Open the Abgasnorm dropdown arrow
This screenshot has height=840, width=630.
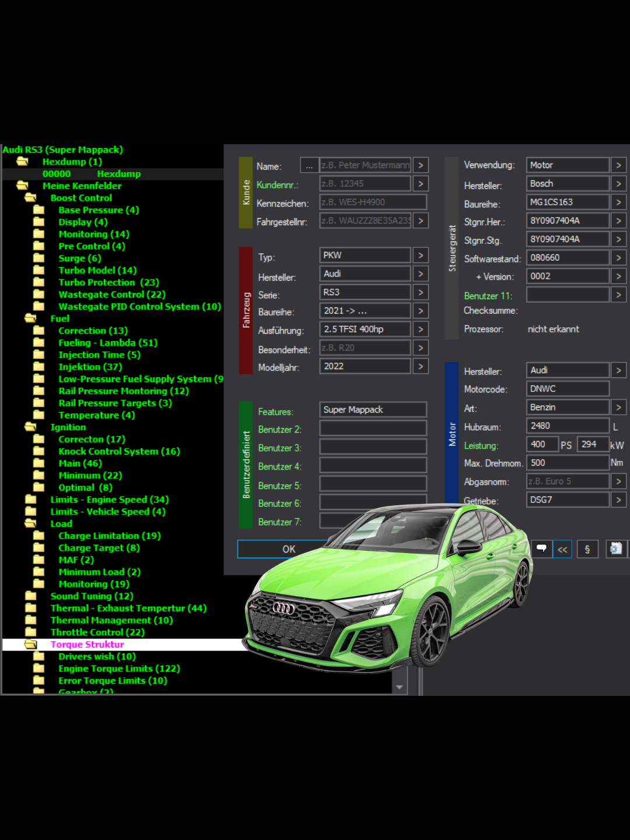pyautogui.click(x=618, y=481)
